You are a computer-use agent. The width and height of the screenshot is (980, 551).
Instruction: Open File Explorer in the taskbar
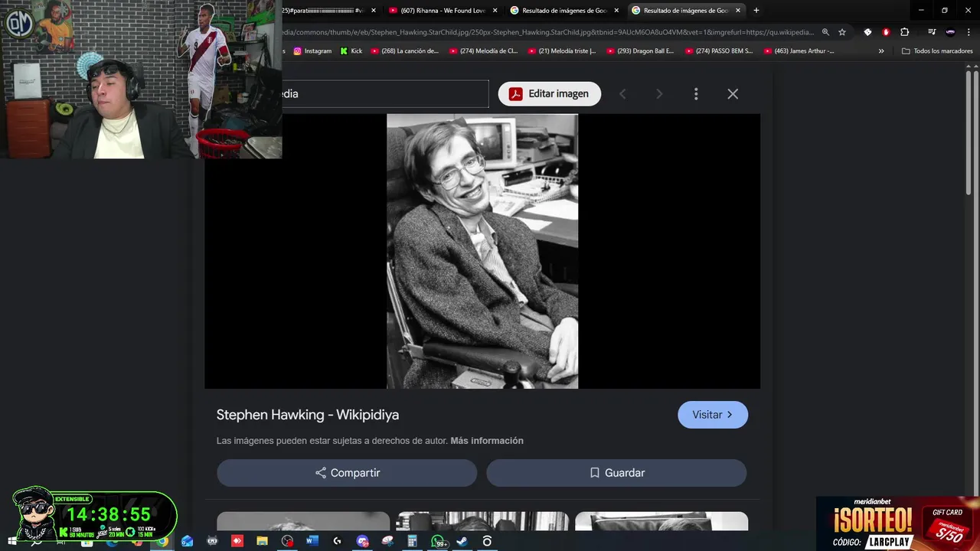pyautogui.click(x=262, y=541)
